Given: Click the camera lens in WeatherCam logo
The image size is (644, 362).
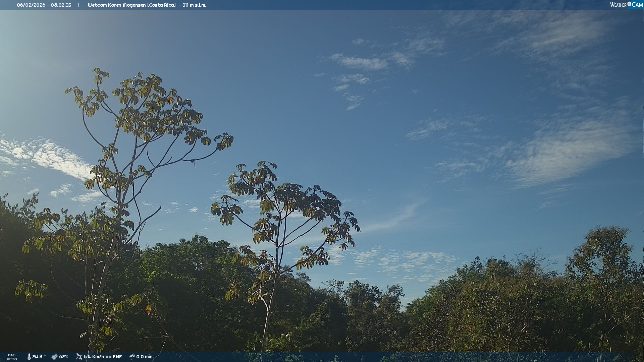Looking at the screenshot, I should pyautogui.click(x=629, y=4).
